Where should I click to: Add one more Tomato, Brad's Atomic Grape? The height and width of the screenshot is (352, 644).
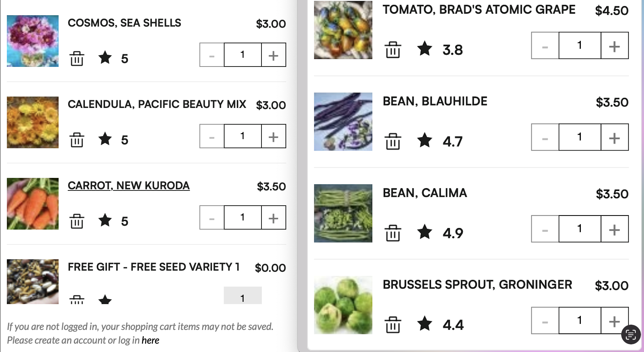tap(614, 46)
